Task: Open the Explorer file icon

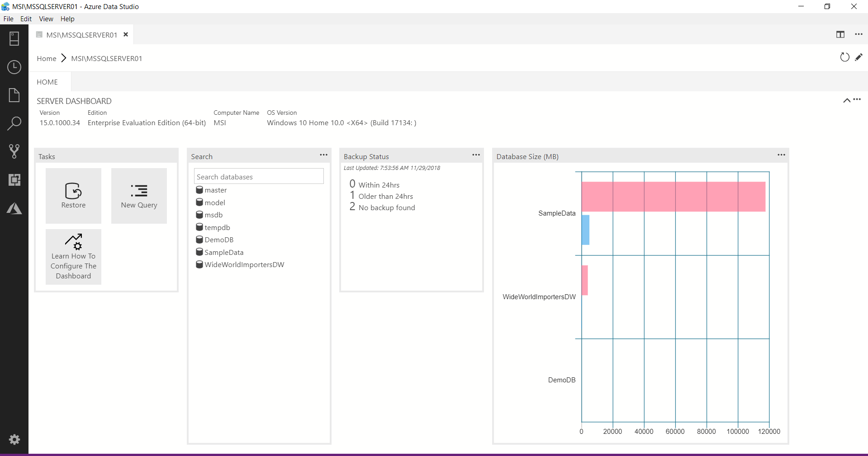Action: pyautogui.click(x=14, y=95)
